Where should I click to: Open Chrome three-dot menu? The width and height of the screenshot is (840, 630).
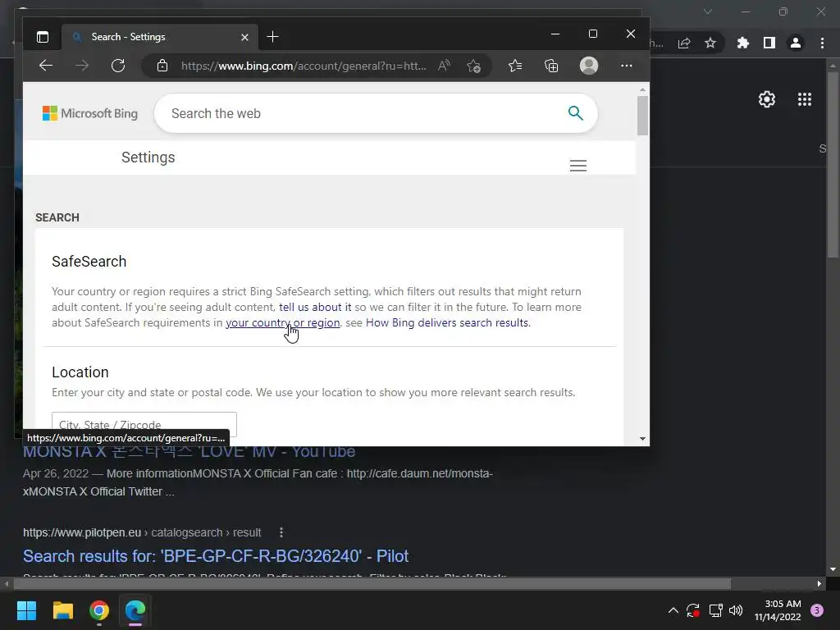[822, 43]
